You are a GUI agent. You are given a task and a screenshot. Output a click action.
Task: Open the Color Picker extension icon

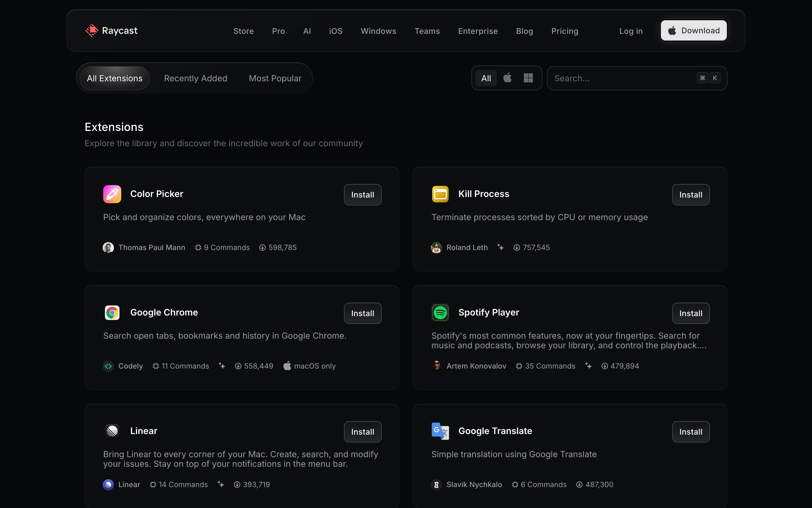click(x=112, y=194)
